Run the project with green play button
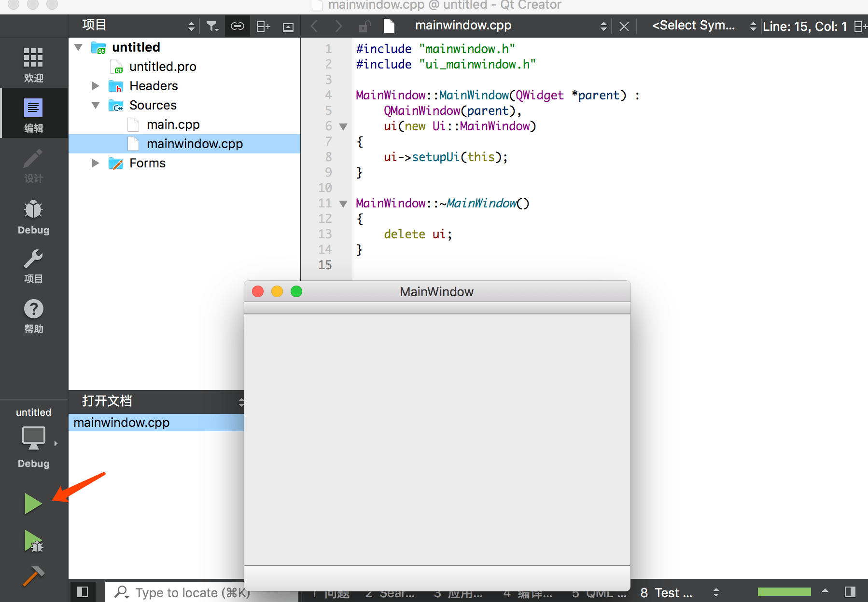 (33, 504)
